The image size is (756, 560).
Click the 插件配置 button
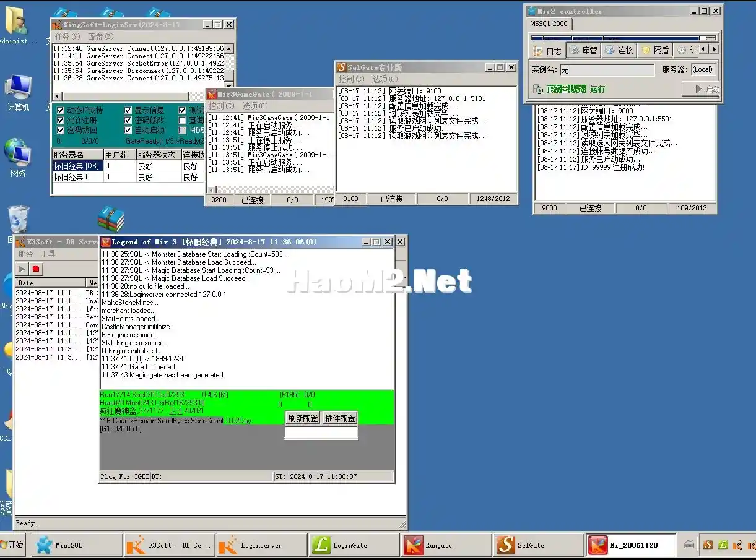coord(340,418)
